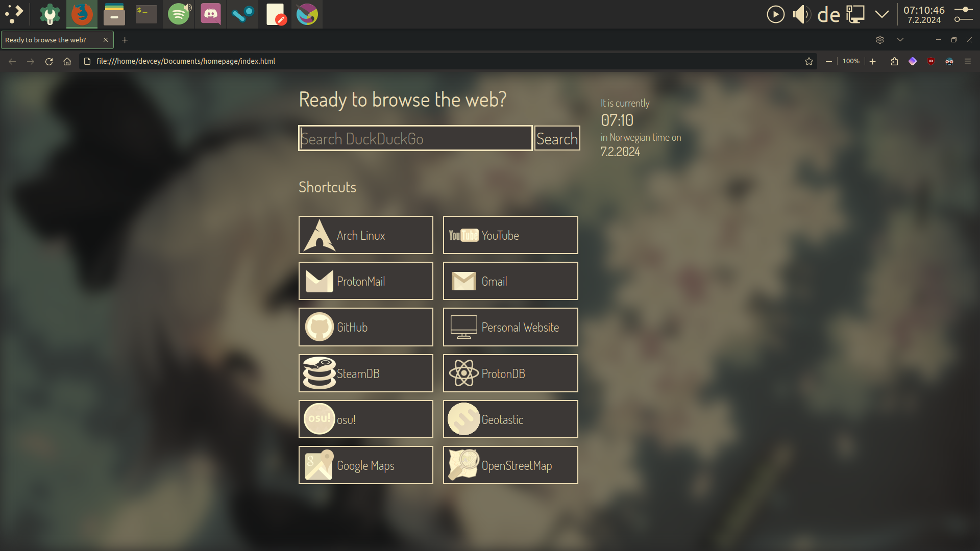Open the volume tray control
980x551 pixels.
802,14
